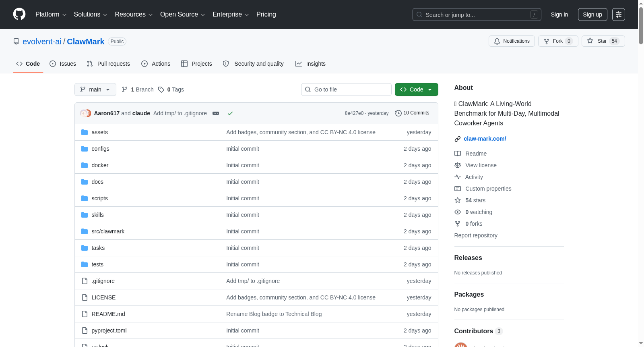This screenshot has height=347, width=644.
Task: Click the eye icon next to 0 watching
Action: [458, 212]
